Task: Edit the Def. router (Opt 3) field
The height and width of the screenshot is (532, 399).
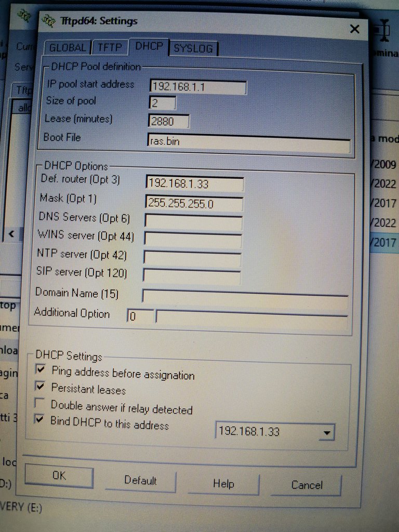Action: point(194,183)
